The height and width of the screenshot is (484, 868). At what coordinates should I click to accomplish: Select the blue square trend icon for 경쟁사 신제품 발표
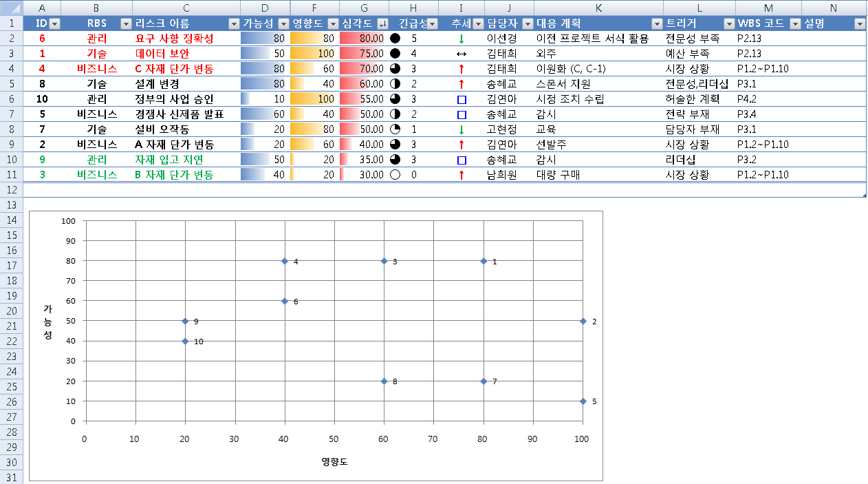462,114
